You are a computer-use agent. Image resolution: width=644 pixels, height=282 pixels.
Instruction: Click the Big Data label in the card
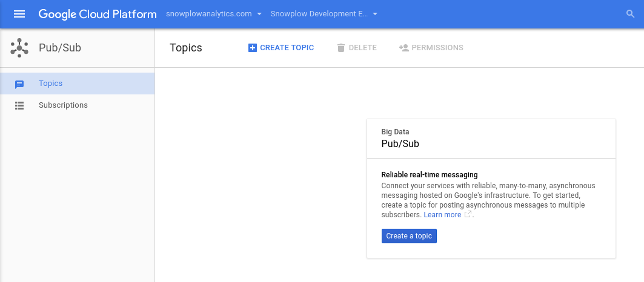(395, 132)
